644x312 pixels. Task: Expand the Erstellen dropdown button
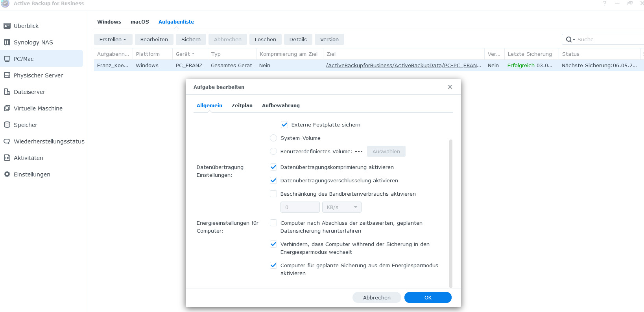click(x=113, y=40)
